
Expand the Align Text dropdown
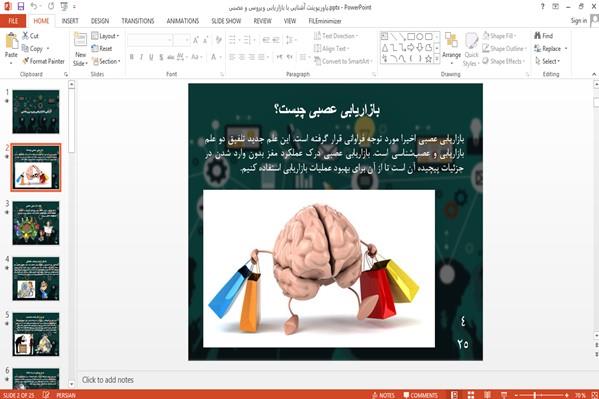tap(332, 49)
